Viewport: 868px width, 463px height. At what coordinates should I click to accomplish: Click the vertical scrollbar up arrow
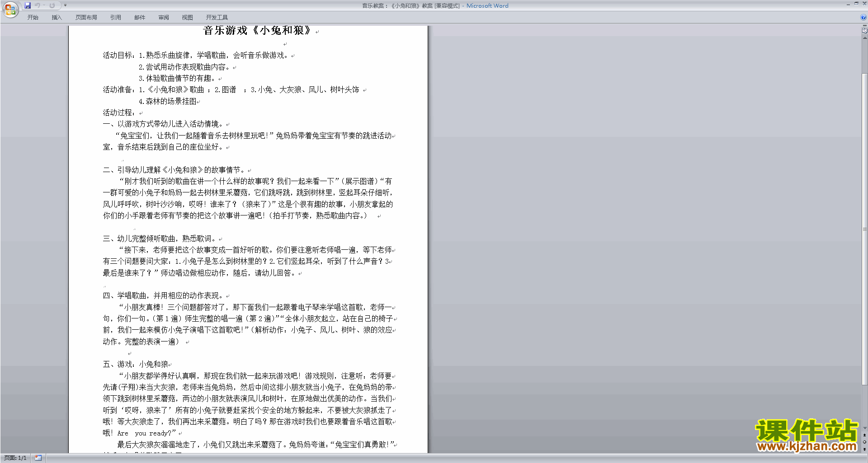[x=864, y=38]
